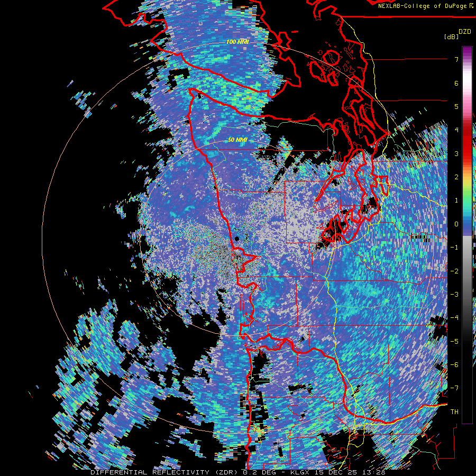Click the [dB] units label
The image size is (476, 476).
tap(451, 36)
